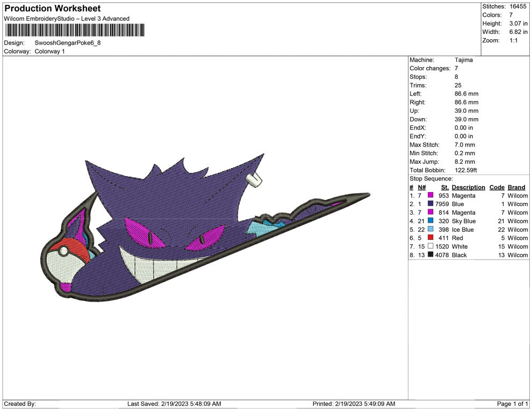Viewport: 532px width, 409px height.
Task: Select the Stitches count value 16455
Action: coord(518,6)
